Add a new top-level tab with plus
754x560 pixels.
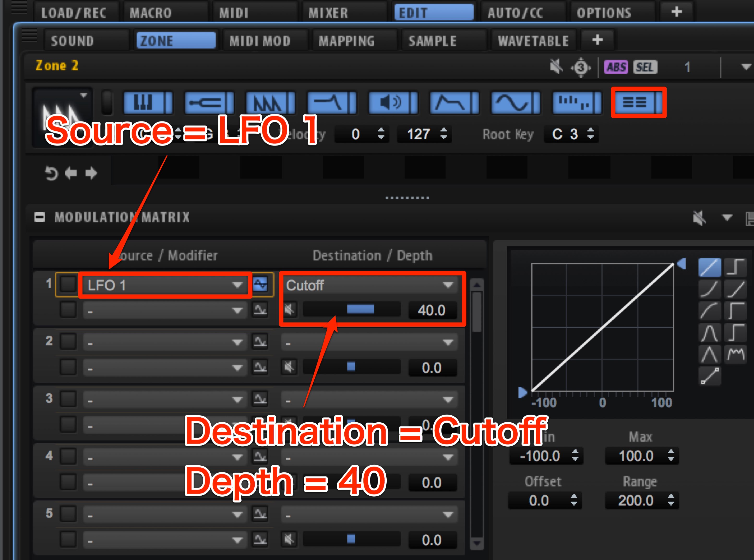(x=676, y=12)
